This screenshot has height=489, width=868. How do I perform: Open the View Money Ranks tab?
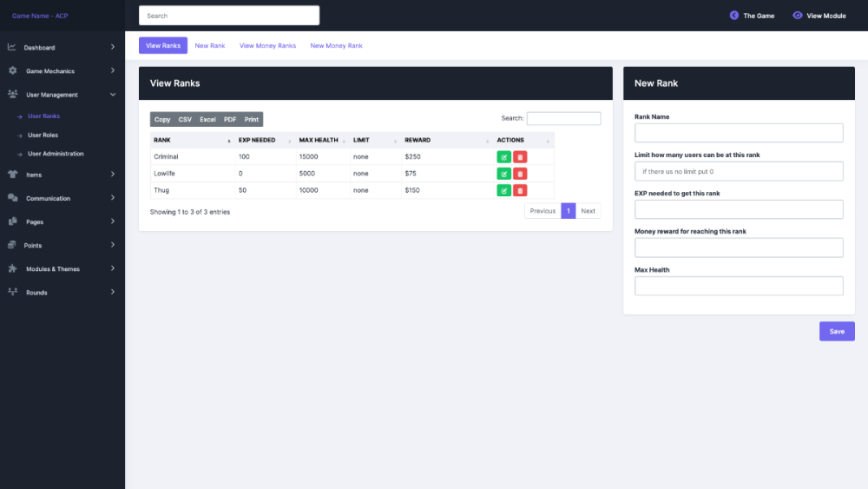tap(267, 45)
